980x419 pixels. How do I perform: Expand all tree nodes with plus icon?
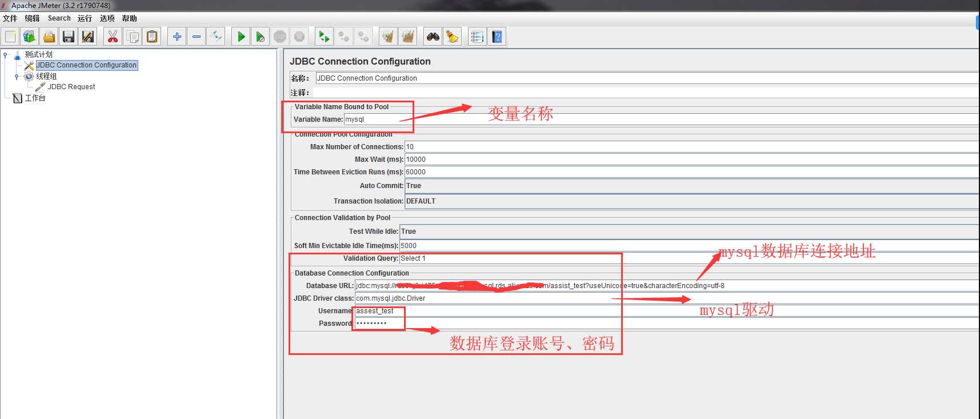[x=177, y=37]
